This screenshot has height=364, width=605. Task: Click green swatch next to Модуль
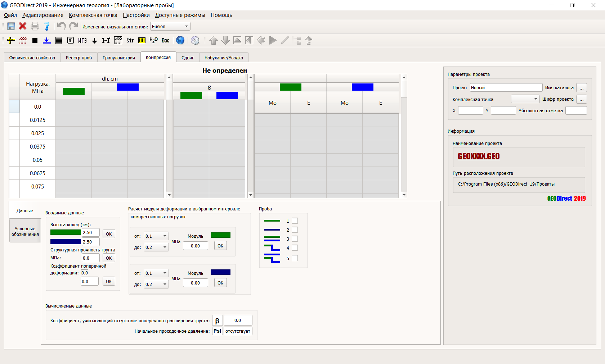pyautogui.click(x=220, y=235)
